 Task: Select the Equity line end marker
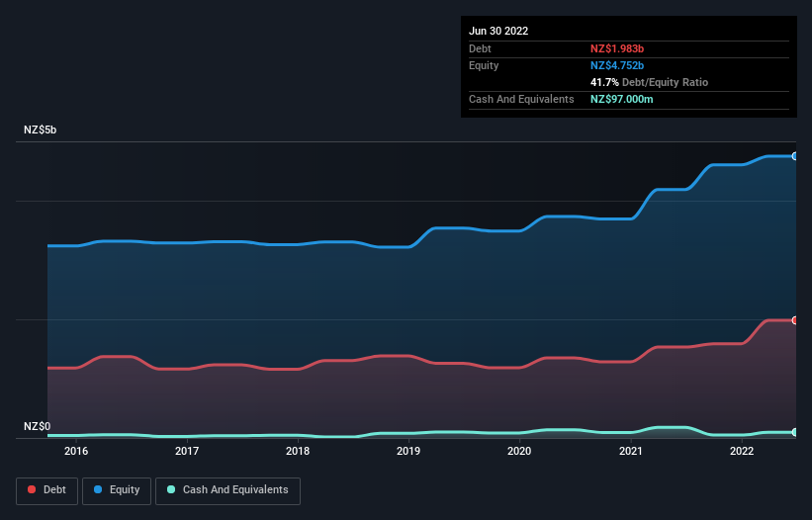795,156
